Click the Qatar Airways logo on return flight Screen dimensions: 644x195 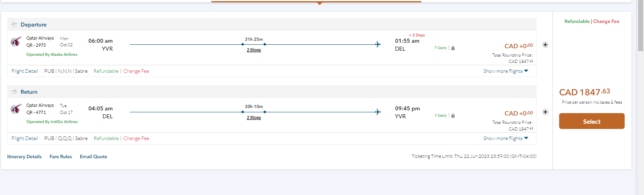[x=16, y=109]
